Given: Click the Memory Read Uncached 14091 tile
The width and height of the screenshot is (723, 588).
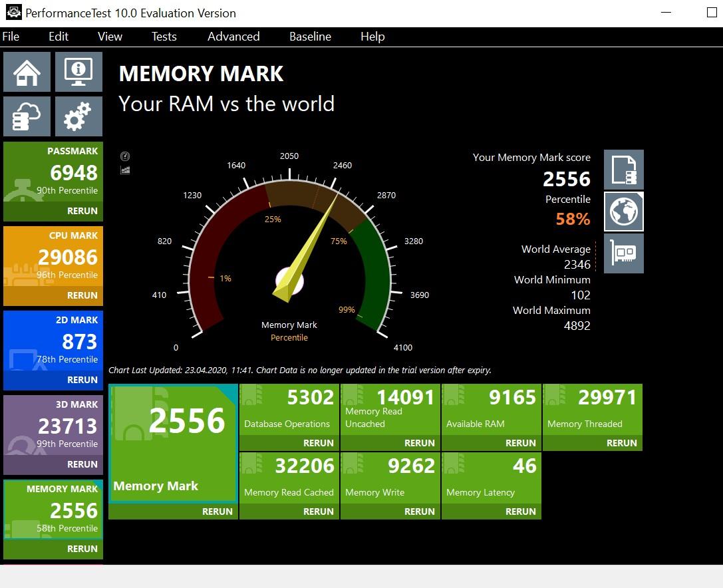Looking at the screenshot, I should [390, 410].
